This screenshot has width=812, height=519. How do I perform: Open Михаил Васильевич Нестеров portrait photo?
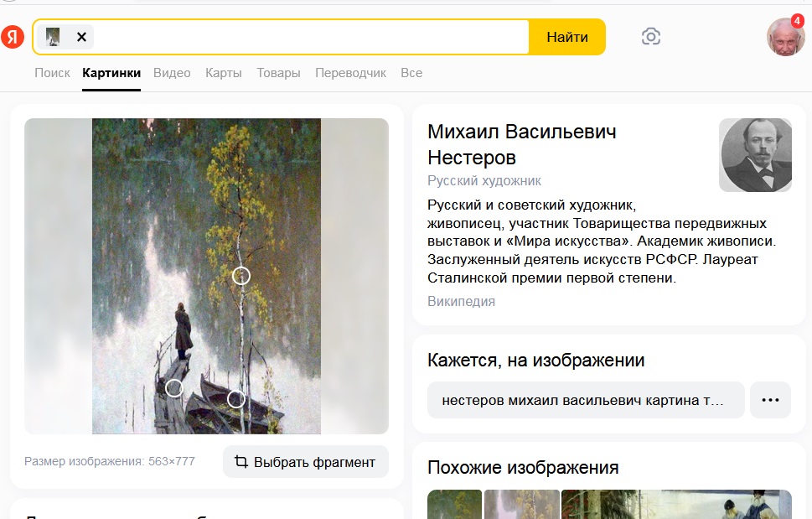point(755,155)
